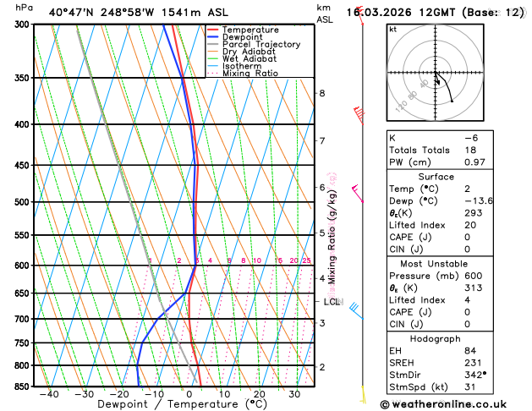This screenshot has width=532, height=411.
Task: Click the pink wind barb near 500 hPa
Action: 357,194
